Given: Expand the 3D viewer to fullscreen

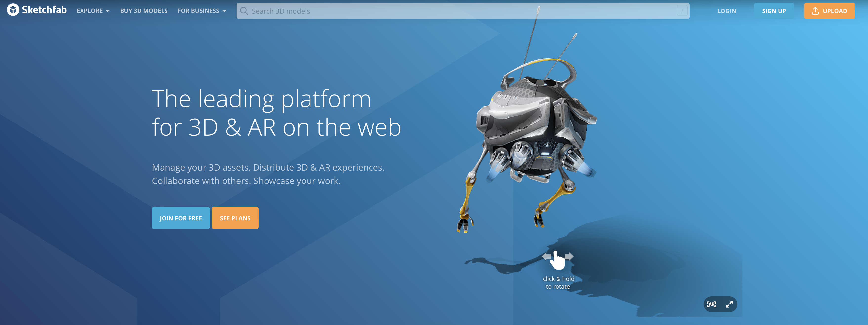Looking at the screenshot, I should (729, 304).
